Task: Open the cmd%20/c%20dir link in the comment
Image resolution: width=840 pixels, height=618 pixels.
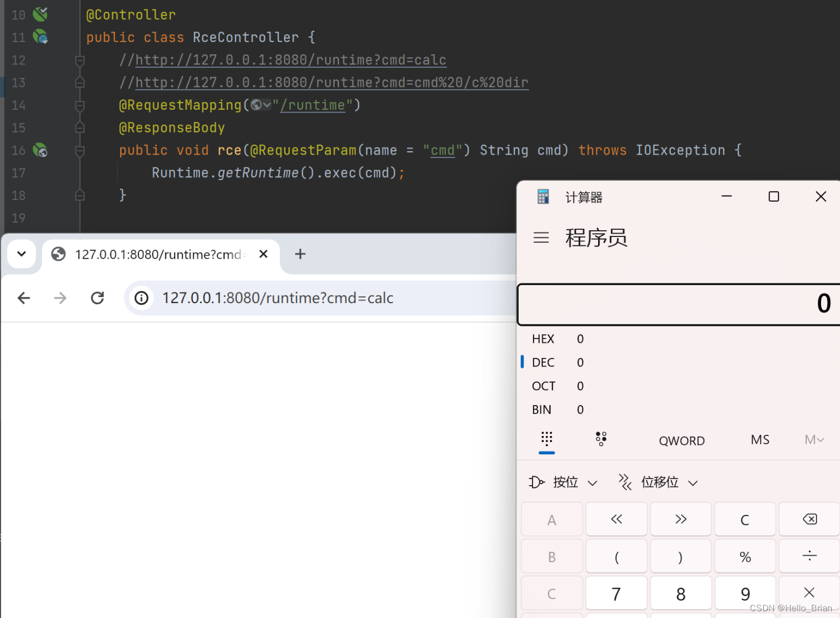Action: [332, 82]
